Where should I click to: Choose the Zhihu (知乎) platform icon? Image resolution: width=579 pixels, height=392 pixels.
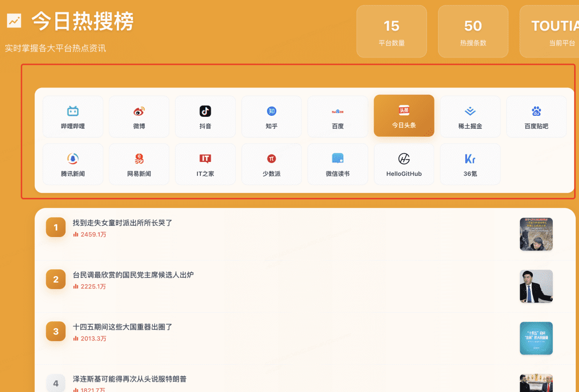click(x=272, y=112)
